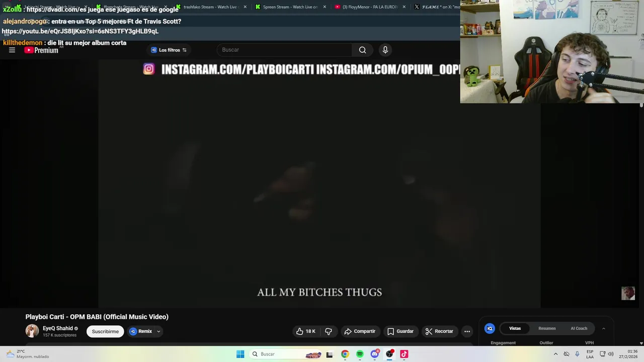Image resolution: width=644 pixels, height=362 pixels.
Task: Subscribe with the Suscribirme button
Action: (105, 331)
